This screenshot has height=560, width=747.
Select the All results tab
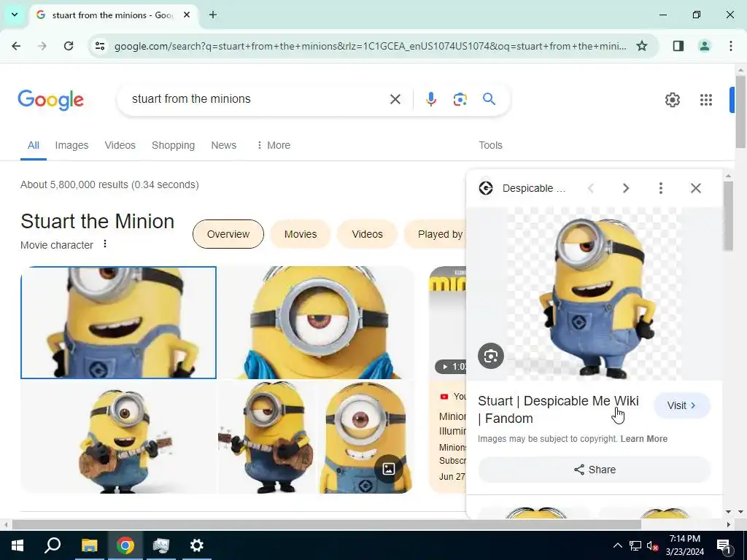click(34, 145)
